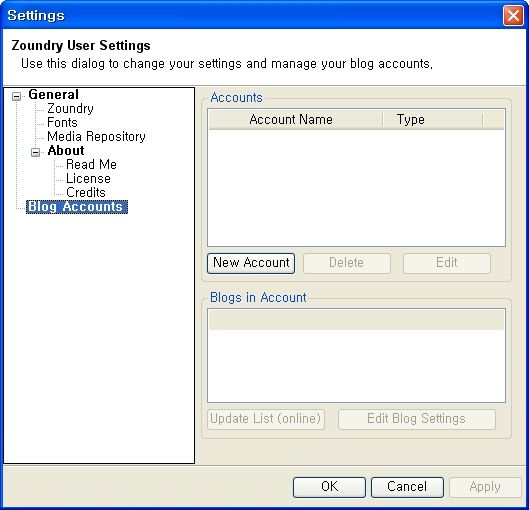Open the Fonts settings page
The image size is (529, 510).
click(x=62, y=122)
